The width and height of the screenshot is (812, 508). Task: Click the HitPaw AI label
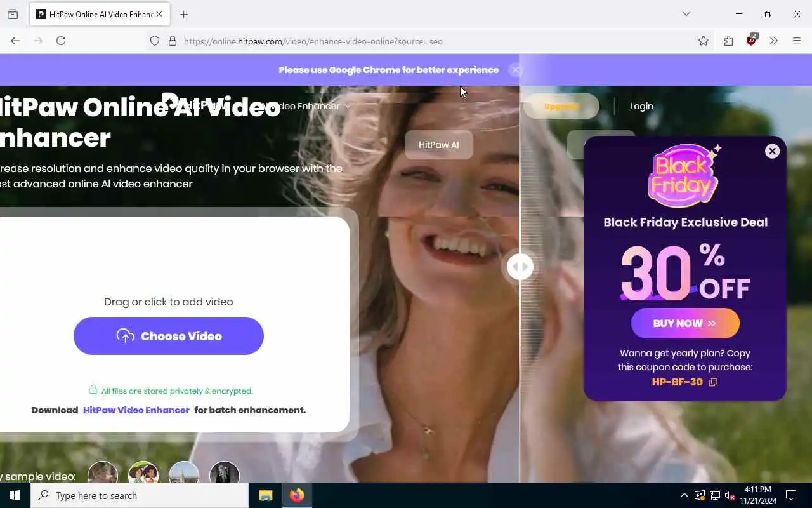[438, 145]
